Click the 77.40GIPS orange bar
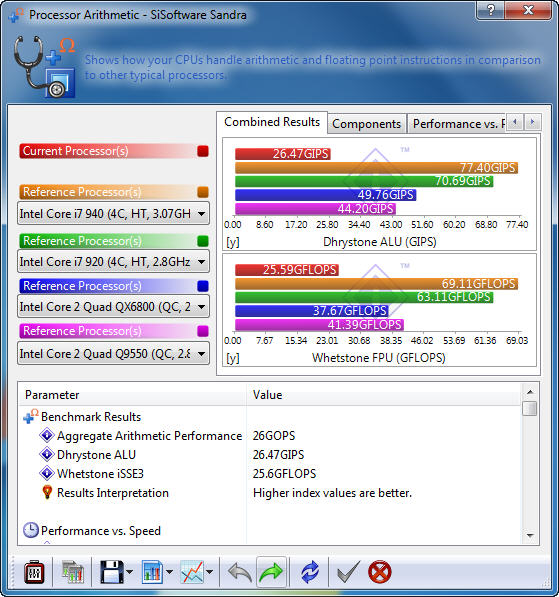This screenshot has width=559, height=597. tap(377, 168)
